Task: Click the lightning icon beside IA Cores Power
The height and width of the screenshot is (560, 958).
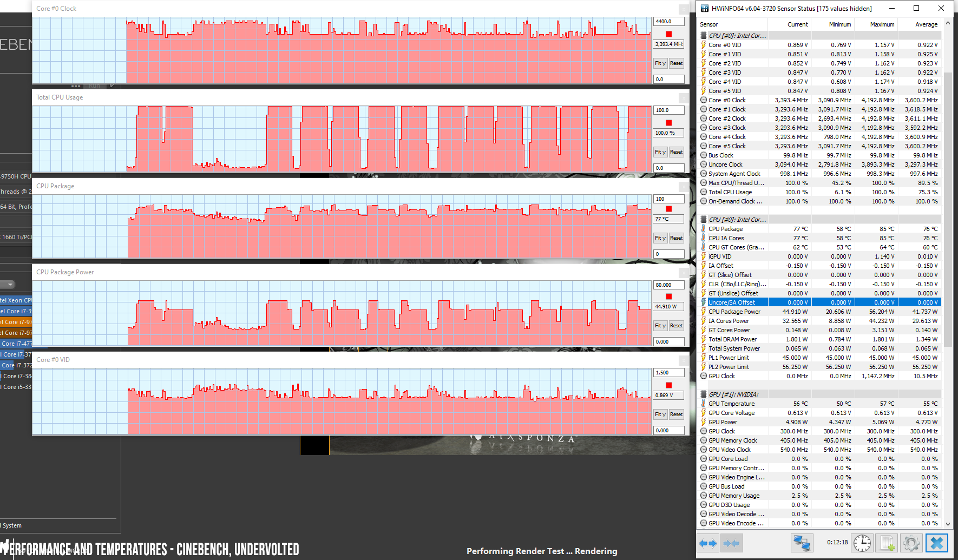Action: pyautogui.click(x=704, y=321)
